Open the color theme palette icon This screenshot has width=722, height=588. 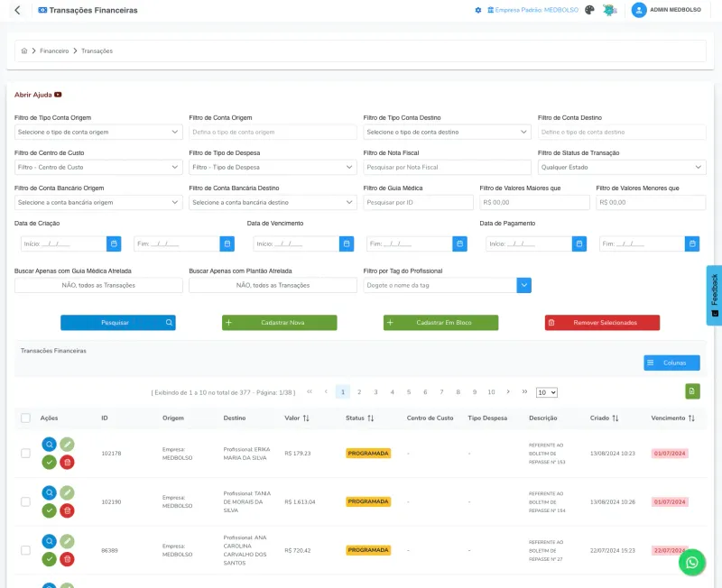pyautogui.click(x=589, y=10)
